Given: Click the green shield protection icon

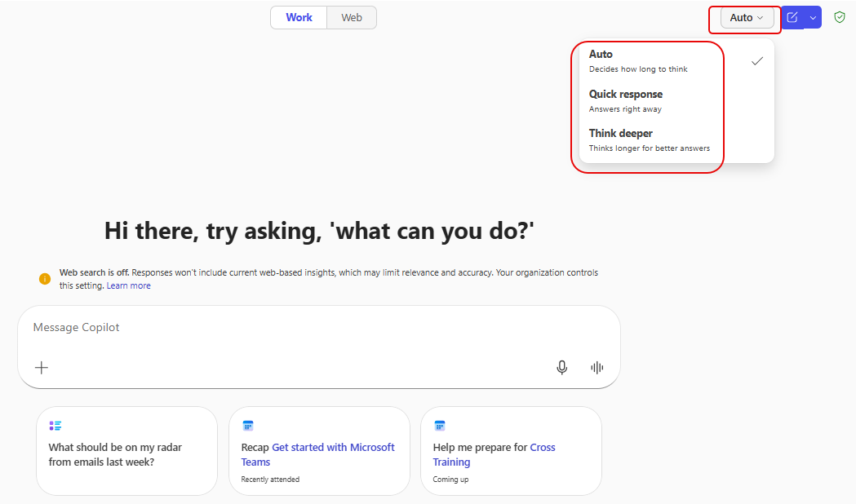Looking at the screenshot, I should coord(839,17).
